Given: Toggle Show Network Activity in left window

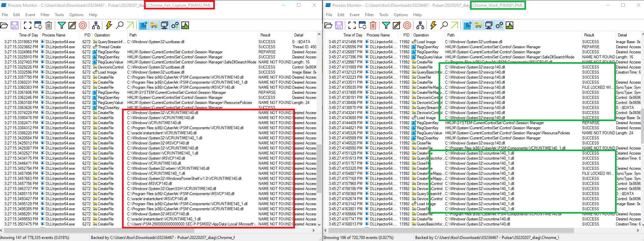Looking at the screenshot, I should pos(164,25).
